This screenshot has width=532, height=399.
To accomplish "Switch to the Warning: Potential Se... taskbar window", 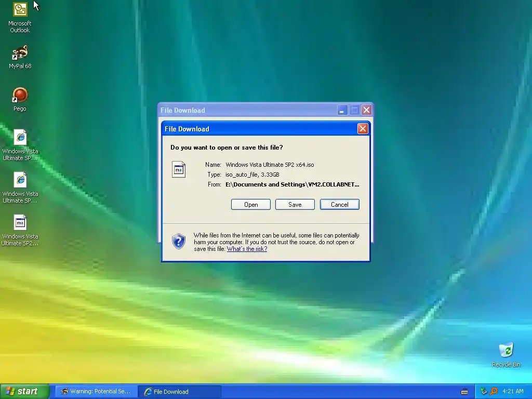I will [96, 392].
